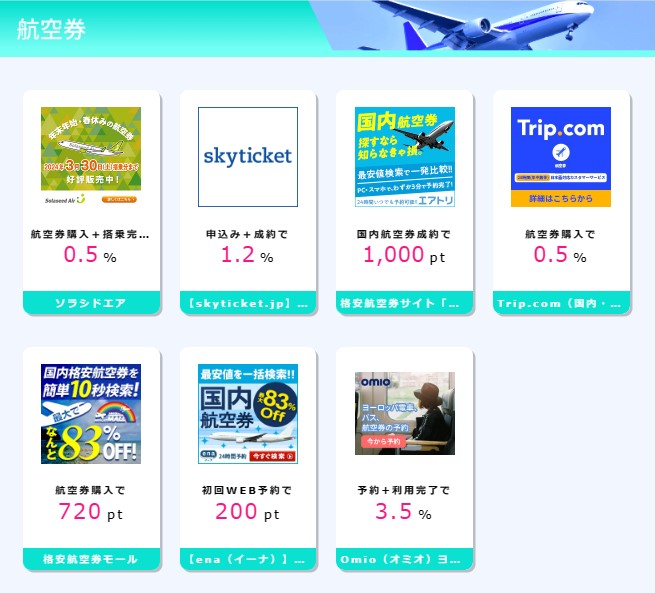656x593 pixels.
Task: Click the 航空券 section header title
Action: (x=51, y=29)
